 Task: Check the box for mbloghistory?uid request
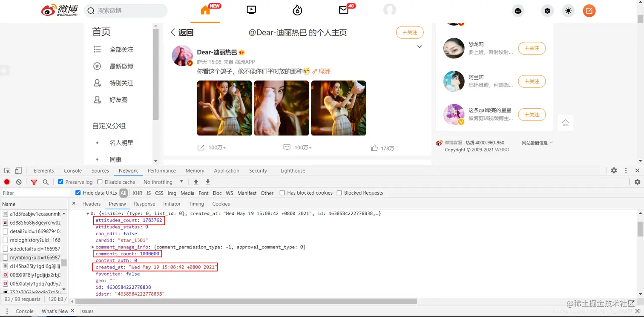[6, 240]
